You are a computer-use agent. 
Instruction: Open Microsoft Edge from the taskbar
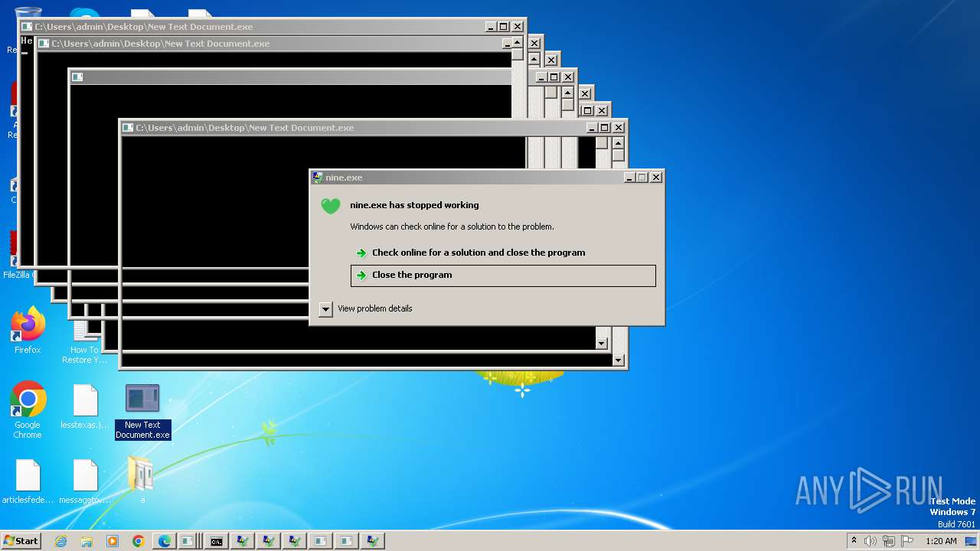(x=165, y=541)
